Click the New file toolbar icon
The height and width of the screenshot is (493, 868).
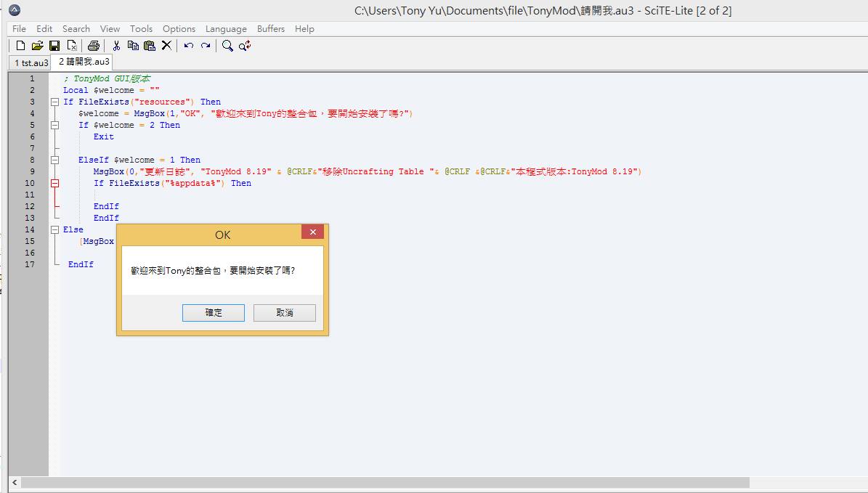(20, 46)
